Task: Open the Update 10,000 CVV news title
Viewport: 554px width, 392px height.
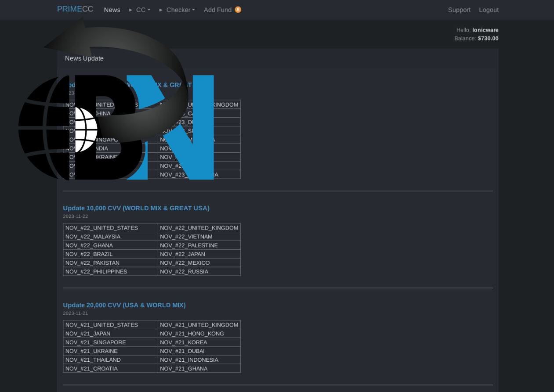Action: point(136,208)
